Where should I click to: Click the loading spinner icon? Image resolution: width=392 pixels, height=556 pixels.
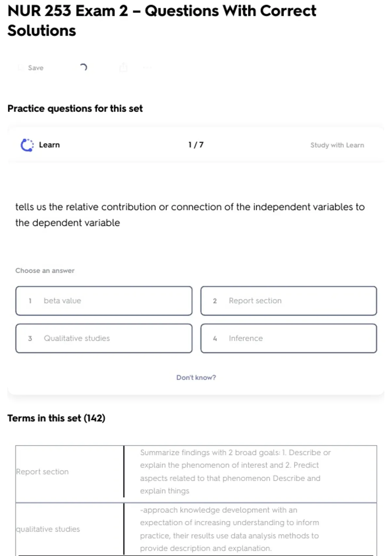click(84, 67)
